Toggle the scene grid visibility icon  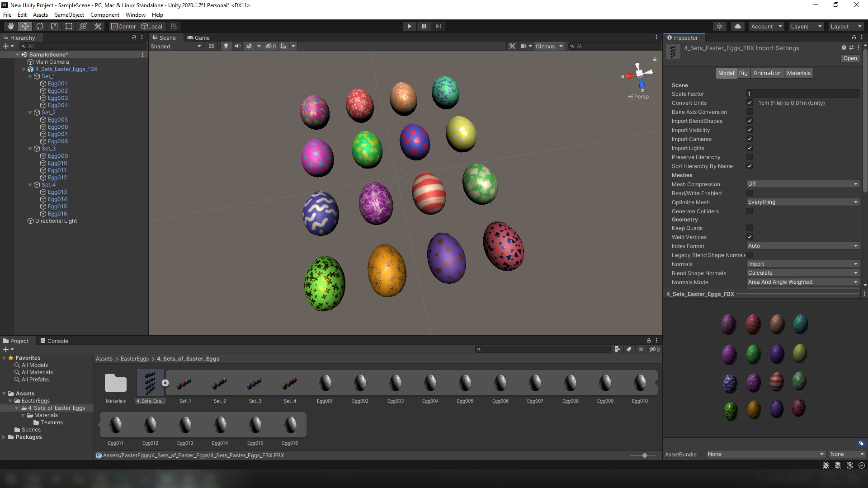point(283,46)
